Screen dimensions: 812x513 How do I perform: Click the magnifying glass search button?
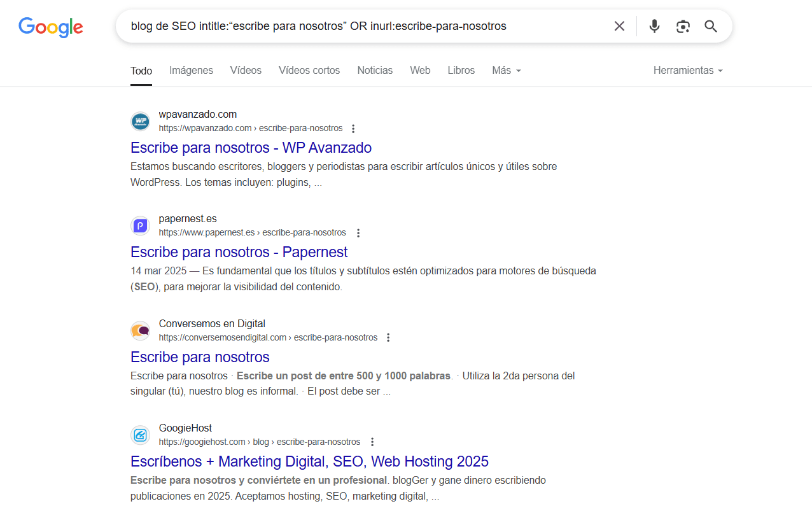(711, 26)
